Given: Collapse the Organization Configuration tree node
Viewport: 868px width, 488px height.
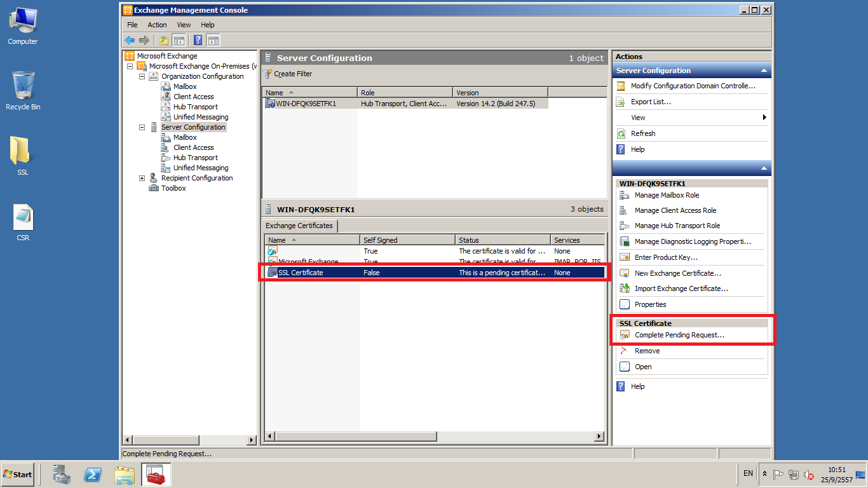Looking at the screenshot, I should [x=142, y=76].
